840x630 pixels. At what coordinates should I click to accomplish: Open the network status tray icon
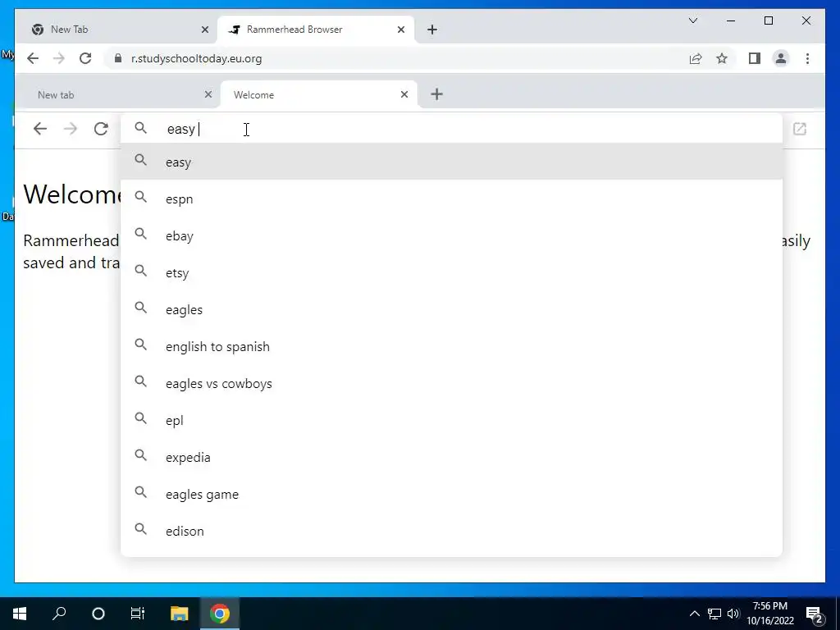714,614
